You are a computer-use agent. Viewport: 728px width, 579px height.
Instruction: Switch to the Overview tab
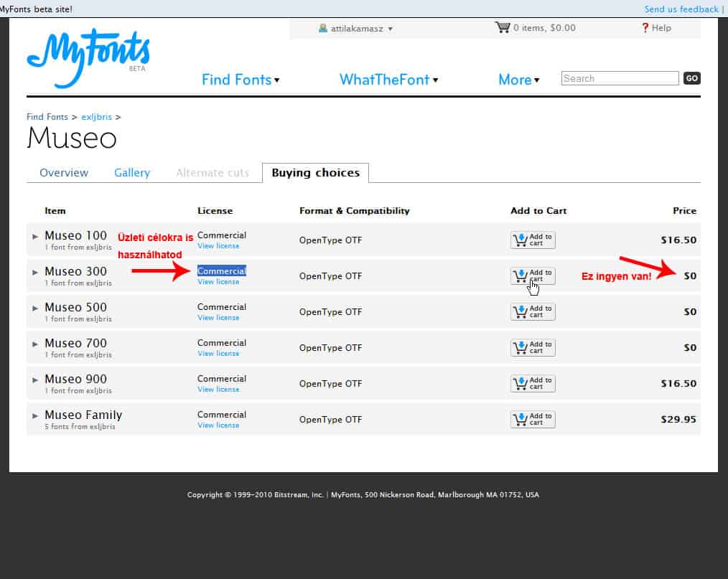coord(64,173)
